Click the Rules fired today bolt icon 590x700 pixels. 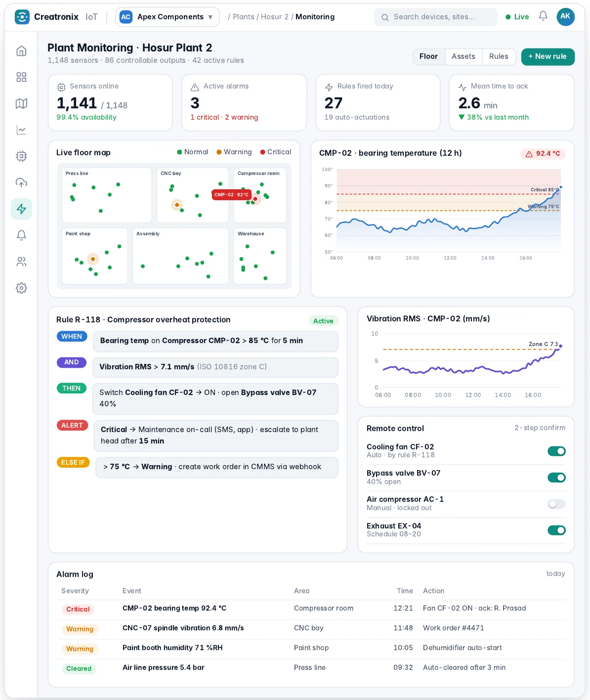pos(329,87)
